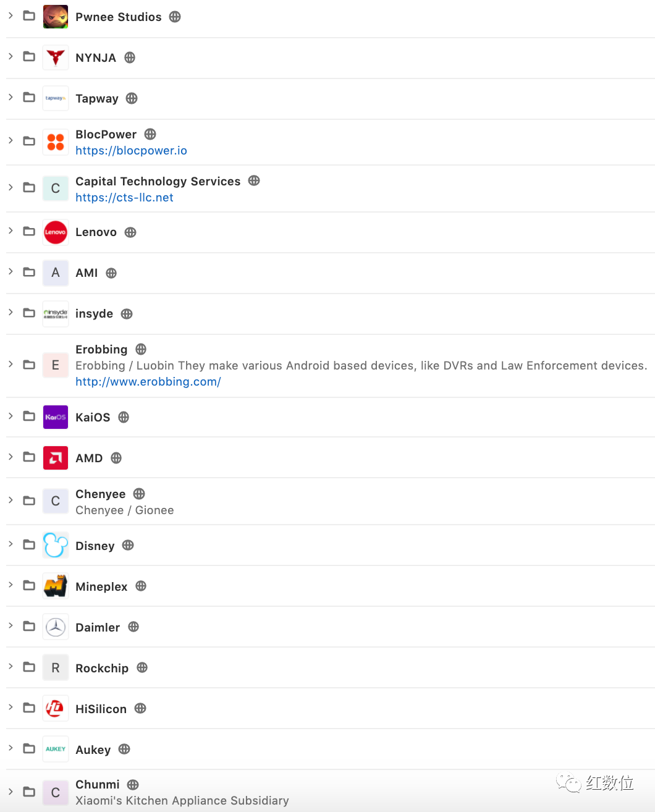Image resolution: width=655 pixels, height=812 pixels.
Task: Click the Aukey logo avatar
Action: [56, 750]
